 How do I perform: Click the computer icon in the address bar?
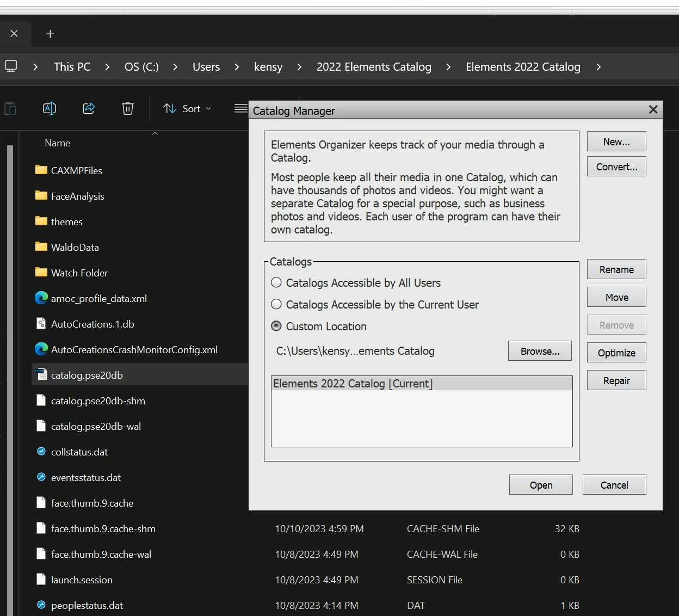(x=11, y=66)
